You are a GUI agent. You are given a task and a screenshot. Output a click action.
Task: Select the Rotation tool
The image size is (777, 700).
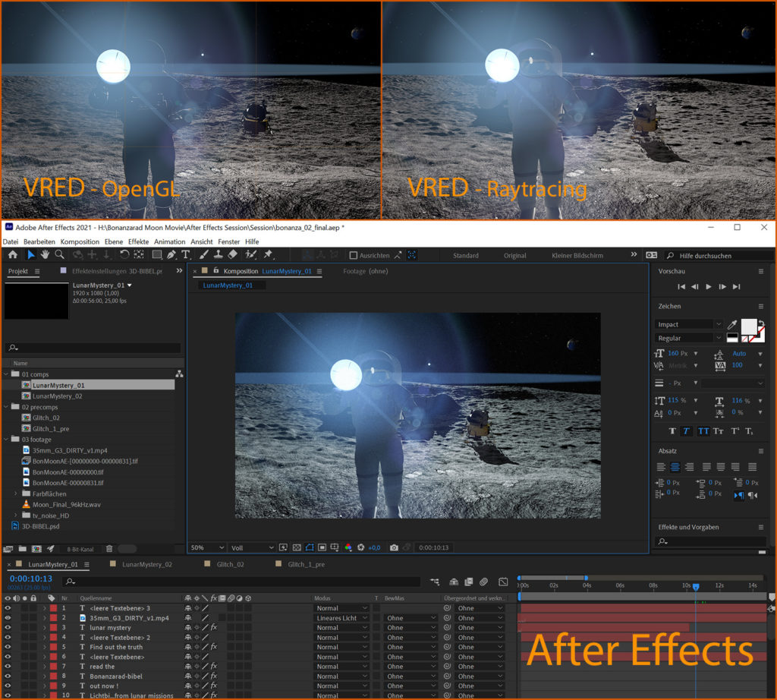pos(124,255)
